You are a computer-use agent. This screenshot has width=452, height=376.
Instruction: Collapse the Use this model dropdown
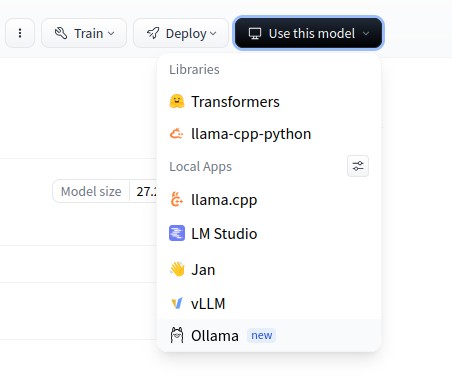(308, 33)
